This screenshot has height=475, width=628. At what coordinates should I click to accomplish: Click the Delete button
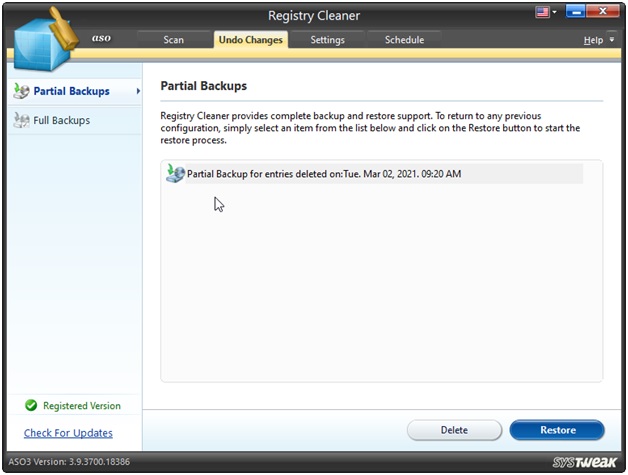tap(454, 430)
